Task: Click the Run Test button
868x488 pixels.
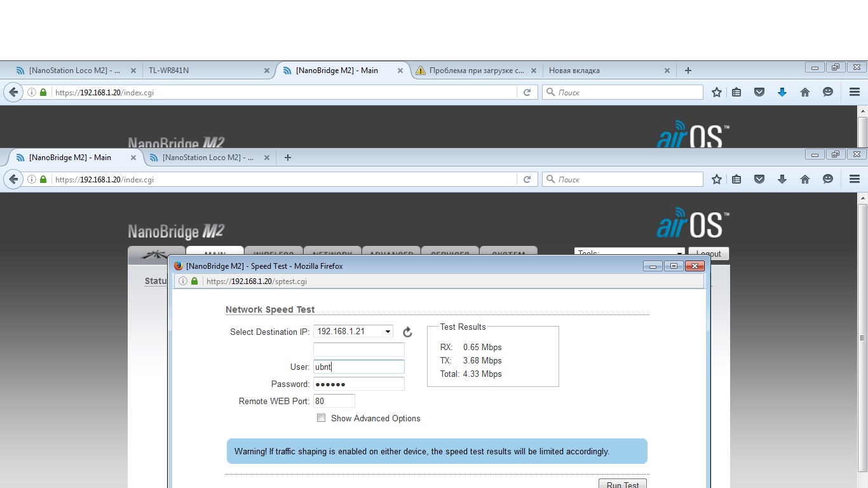Action: pos(623,485)
